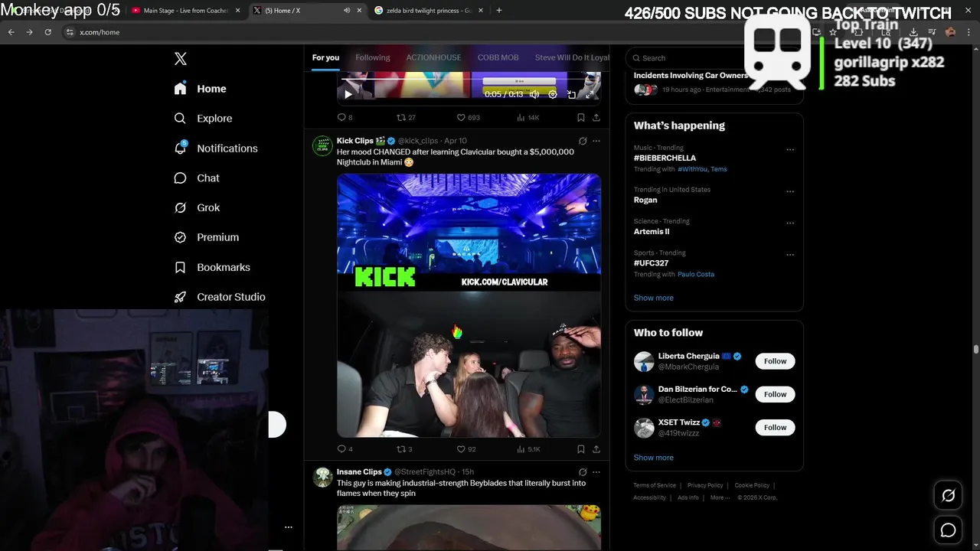The height and width of the screenshot is (551, 980).
Task: Open Artemis II trending topic
Action: (652, 231)
